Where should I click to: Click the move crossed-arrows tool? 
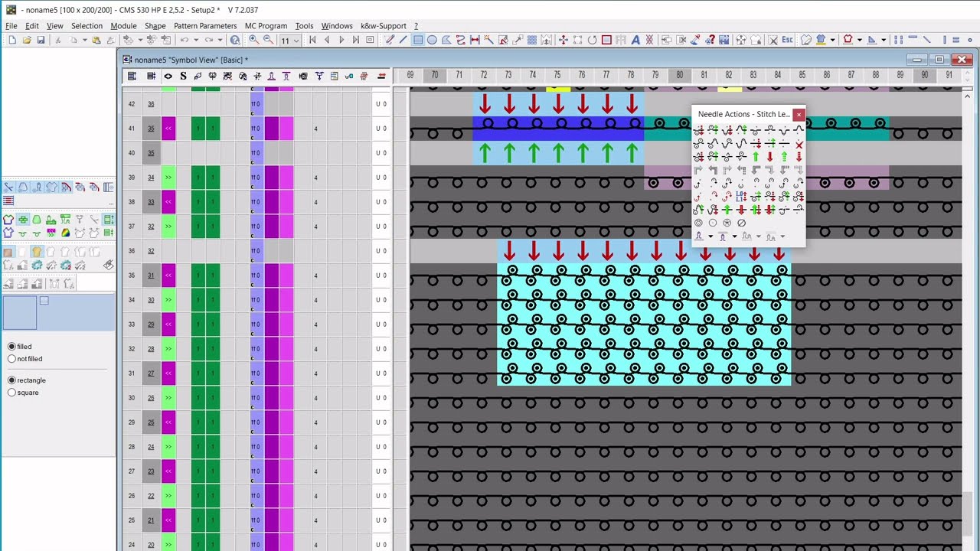click(x=563, y=40)
